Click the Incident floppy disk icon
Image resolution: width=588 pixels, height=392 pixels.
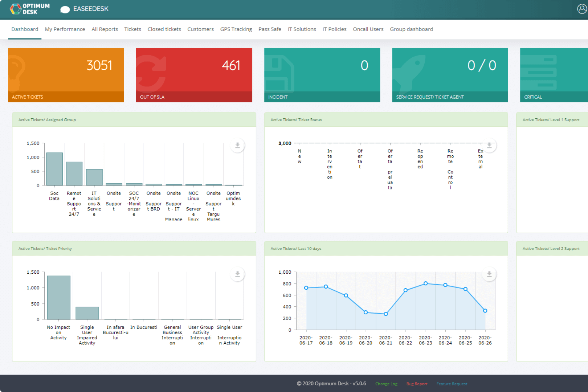tap(279, 73)
